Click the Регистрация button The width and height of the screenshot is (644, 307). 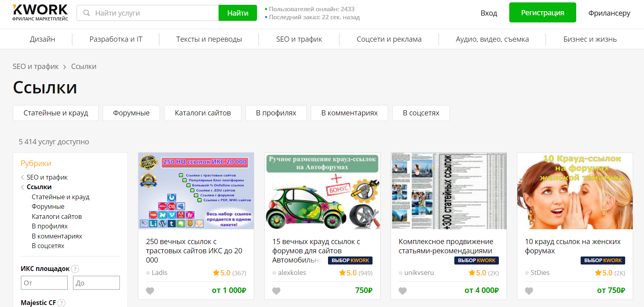click(543, 12)
